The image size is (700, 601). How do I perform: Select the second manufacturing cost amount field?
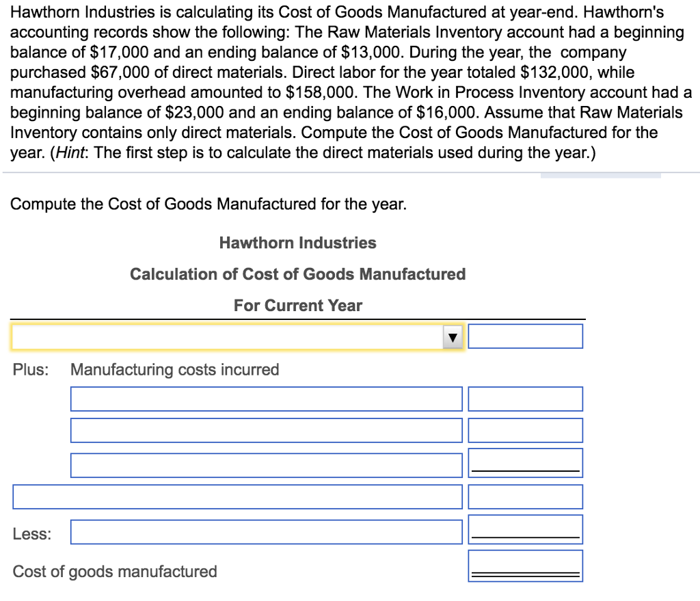pyautogui.click(x=526, y=431)
